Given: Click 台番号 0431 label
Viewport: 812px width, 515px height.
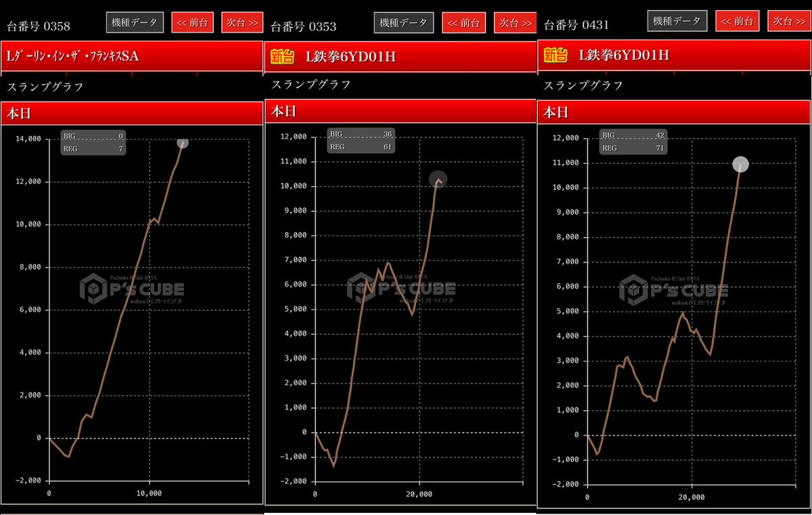Looking at the screenshot, I should [x=577, y=25].
